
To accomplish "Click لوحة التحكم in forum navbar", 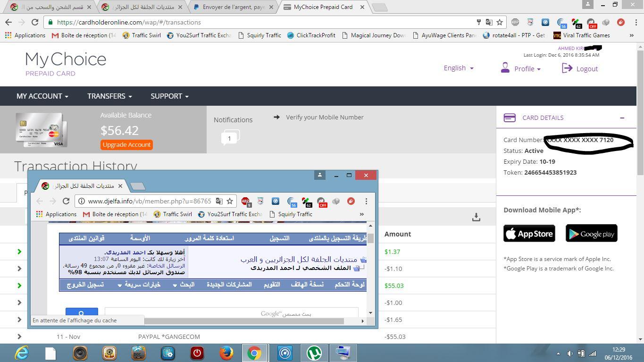I will coord(350,285).
